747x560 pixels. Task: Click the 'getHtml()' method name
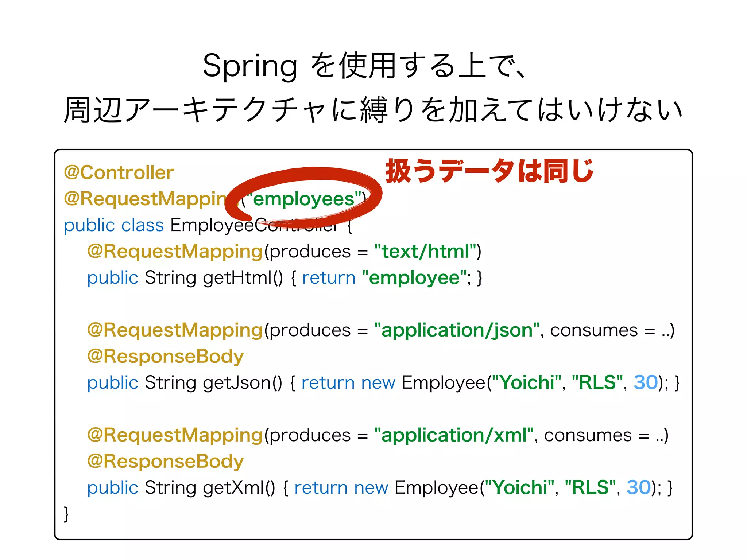(243, 277)
